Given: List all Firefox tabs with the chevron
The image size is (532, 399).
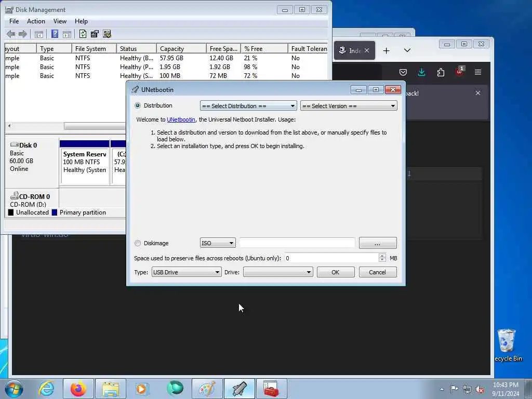Looking at the screenshot, I should (407, 50).
